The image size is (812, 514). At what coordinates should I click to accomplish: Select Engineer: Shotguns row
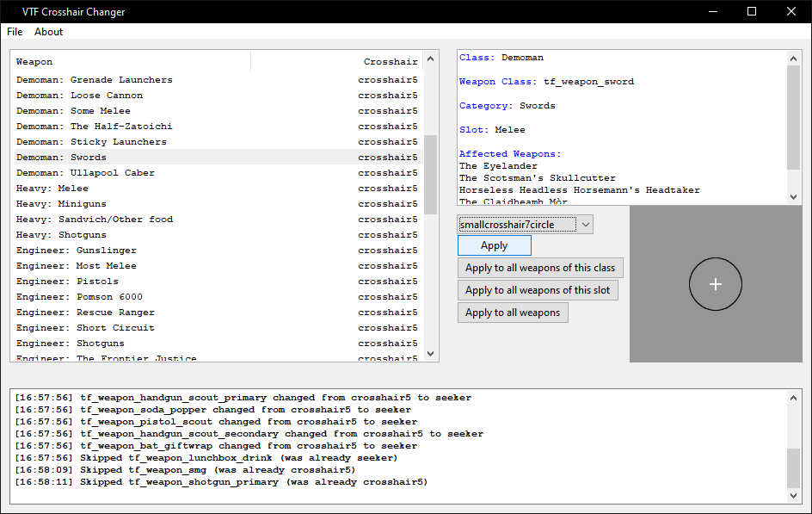(x=218, y=344)
